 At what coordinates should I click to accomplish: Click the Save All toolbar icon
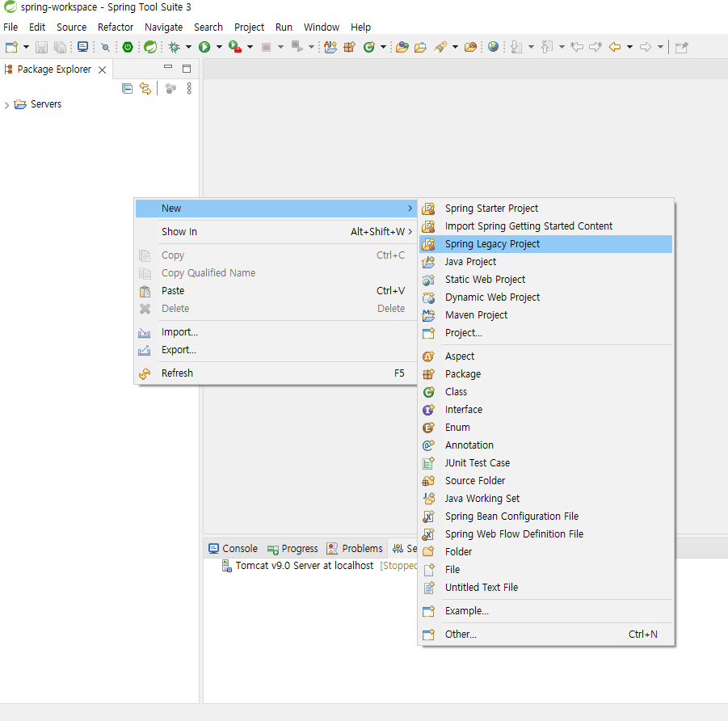[x=60, y=47]
